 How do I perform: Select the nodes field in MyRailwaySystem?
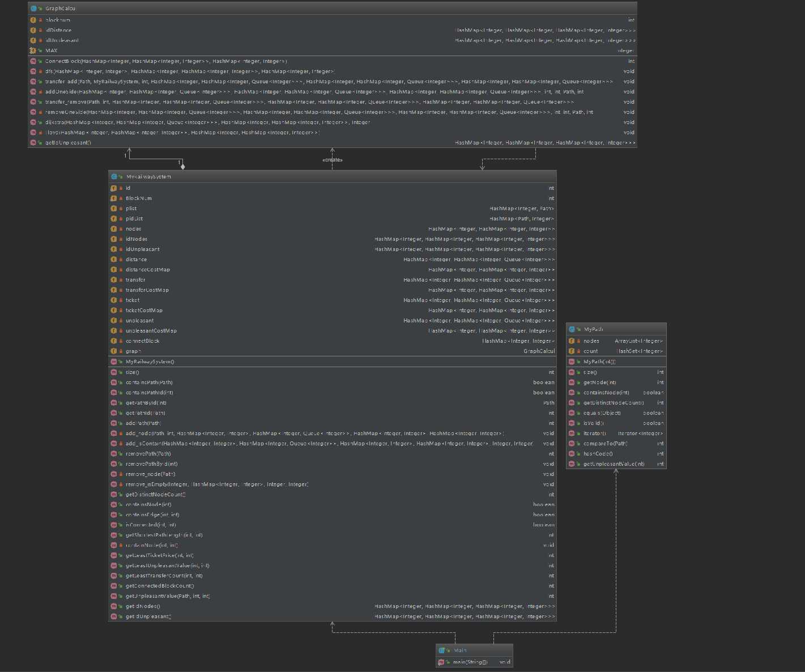pyautogui.click(x=333, y=229)
